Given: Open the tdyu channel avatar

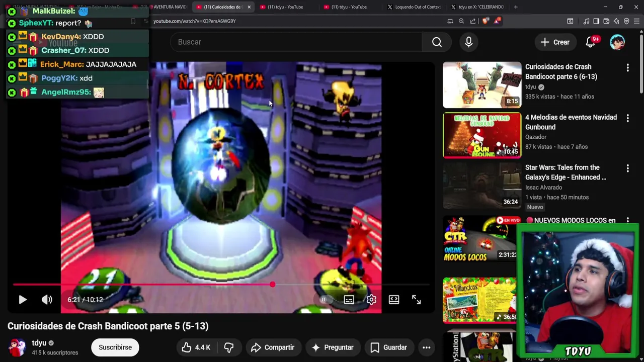Looking at the screenshot, I should [x=18, y=347].
